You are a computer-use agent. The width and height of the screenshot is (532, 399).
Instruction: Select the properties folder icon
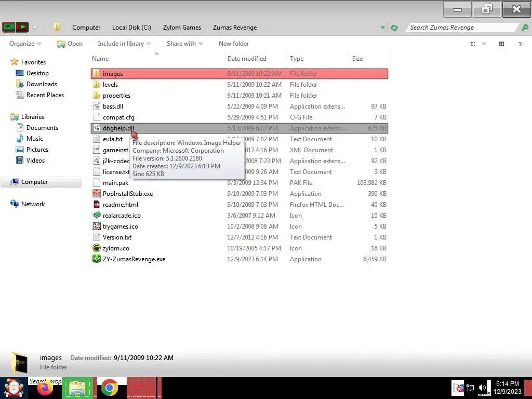[96, 96]
